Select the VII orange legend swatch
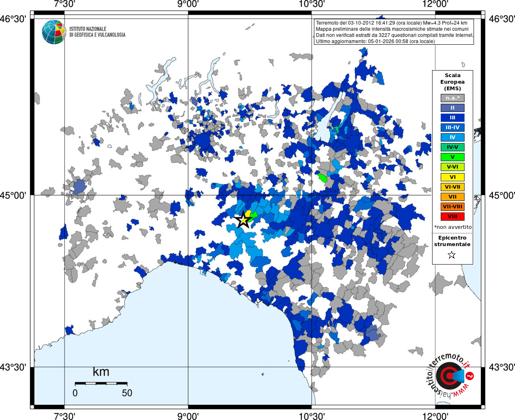 point(453,197)
